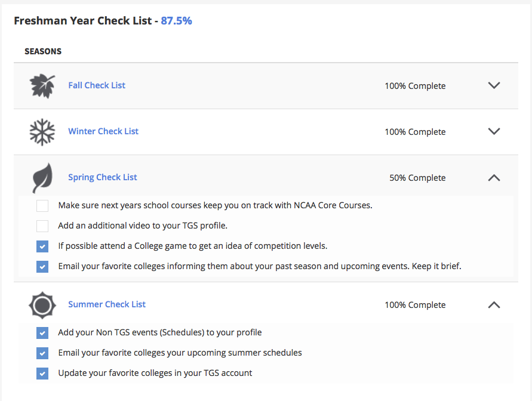
Task: Click the Summer sun icon
Action: tap(42, 305)
